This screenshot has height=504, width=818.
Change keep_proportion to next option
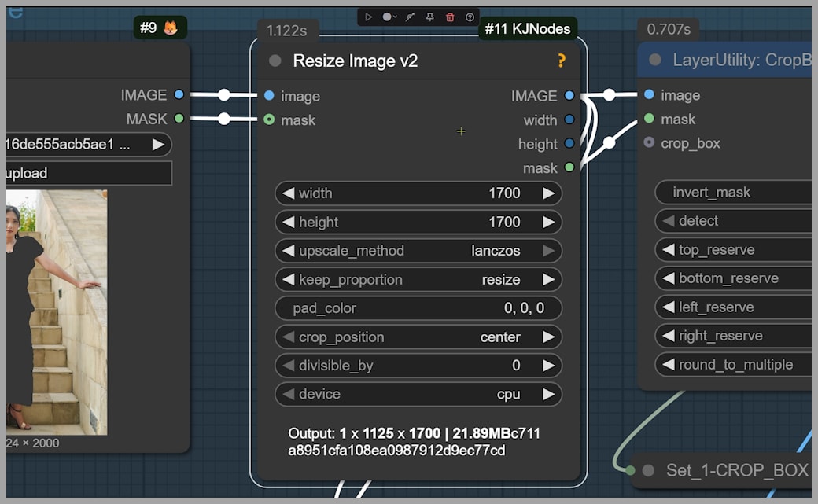click(548, 280)
